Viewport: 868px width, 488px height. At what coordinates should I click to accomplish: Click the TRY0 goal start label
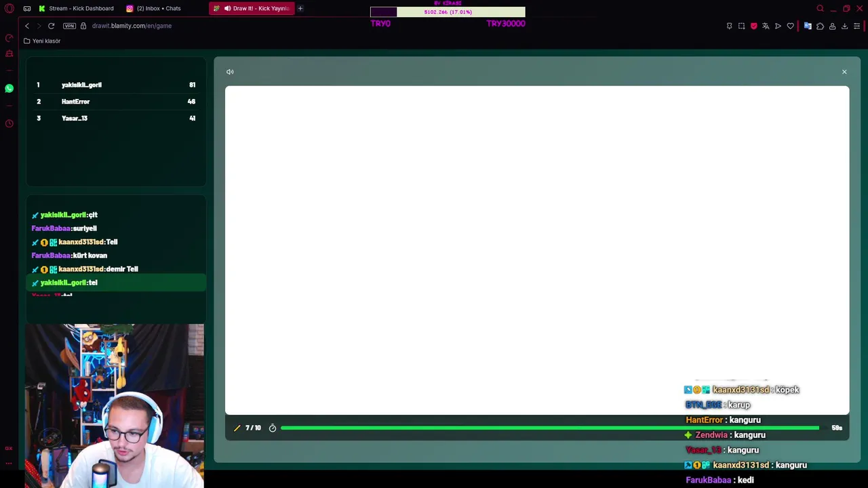(x=380, y=23)
